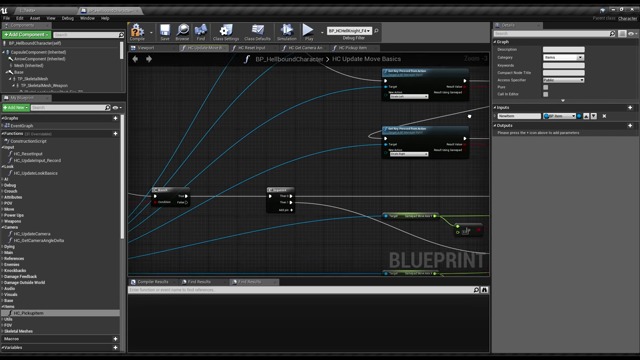Open the property matrix grid icon in Details

[x=622, y=33]
